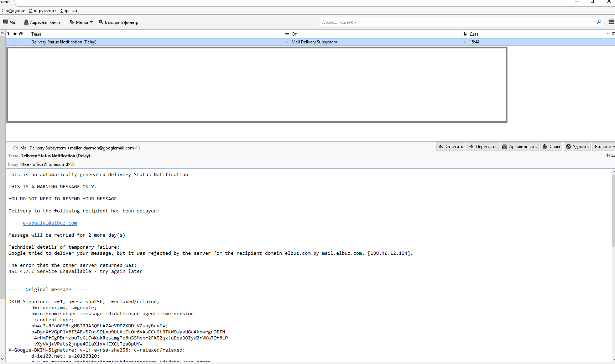The height and width of the screenshot is (364, 615).
Task: Star sender mailer-daemon@googlemail.com contact
Action: tap(139, 148)
